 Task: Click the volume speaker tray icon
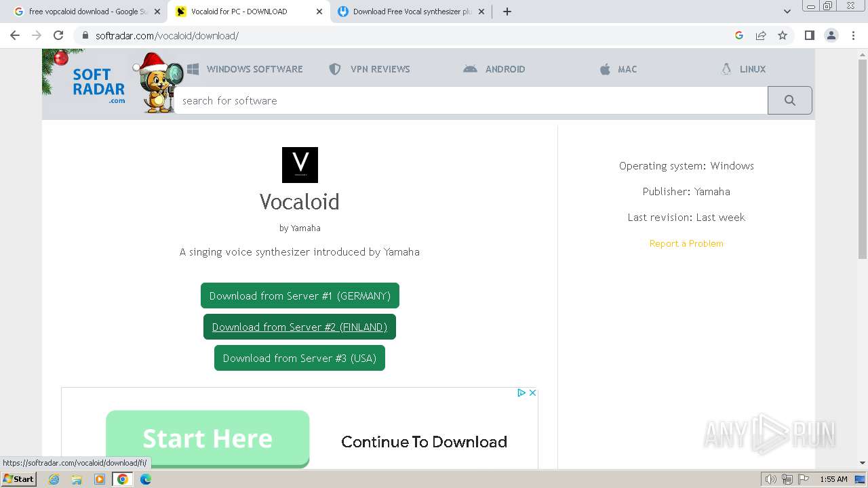pyautogui.click(x=771, y=479)
